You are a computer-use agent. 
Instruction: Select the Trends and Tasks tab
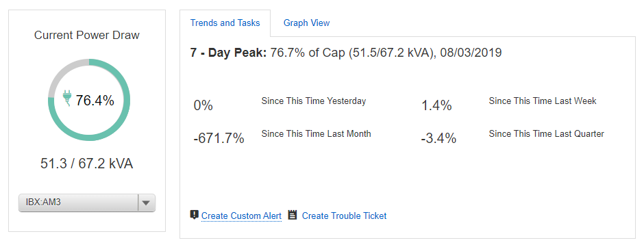pos(225,23)
